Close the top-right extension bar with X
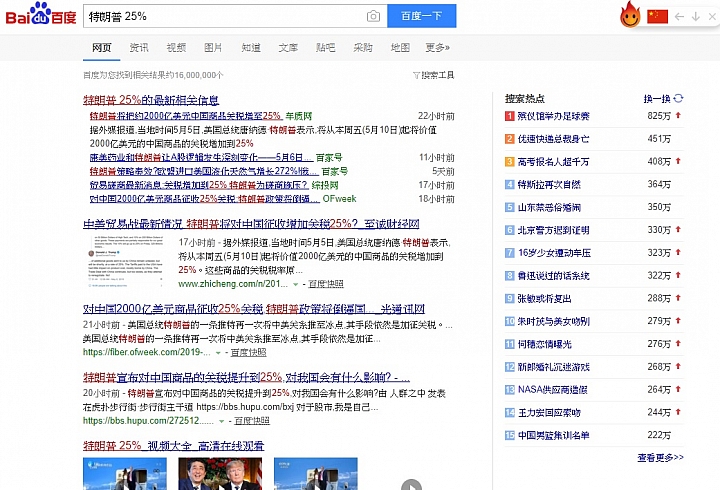The image size is (720, 490). click(x=712, y=17)
